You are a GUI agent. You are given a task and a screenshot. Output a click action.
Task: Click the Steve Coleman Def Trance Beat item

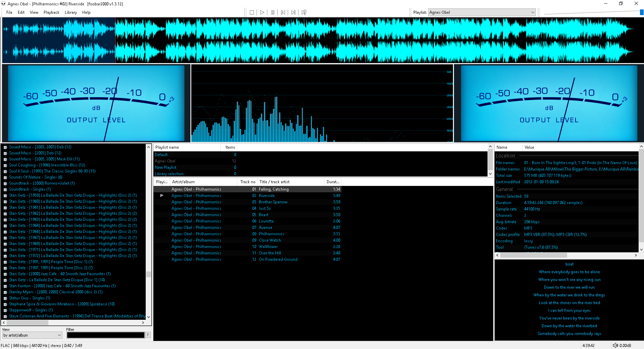77,316
